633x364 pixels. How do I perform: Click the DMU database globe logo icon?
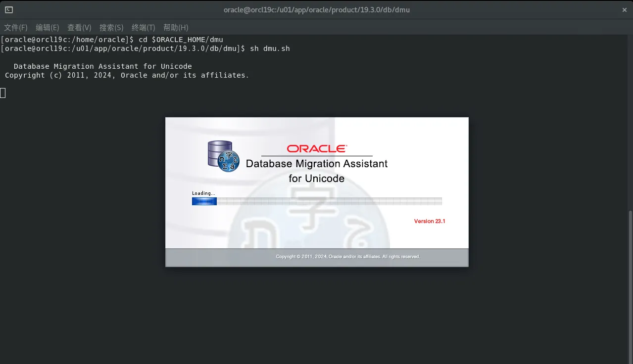[x=223, y=156]
